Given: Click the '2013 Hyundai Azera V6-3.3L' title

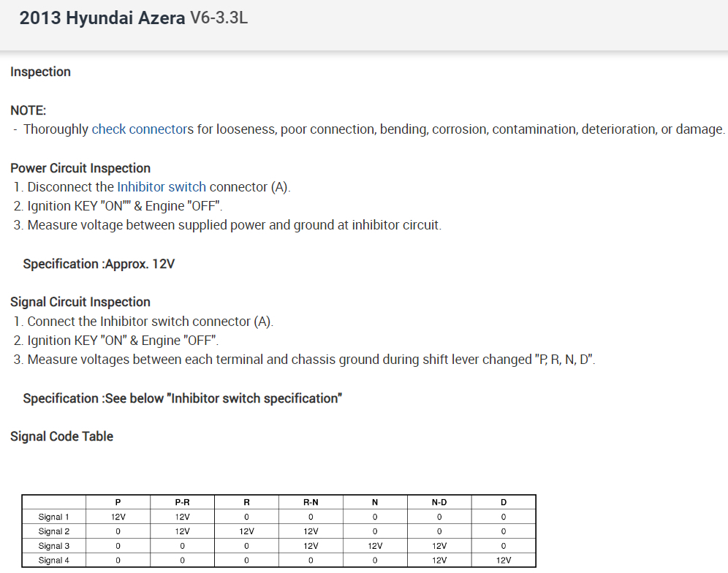Looking at the screenshot, I should click(133, 18).
